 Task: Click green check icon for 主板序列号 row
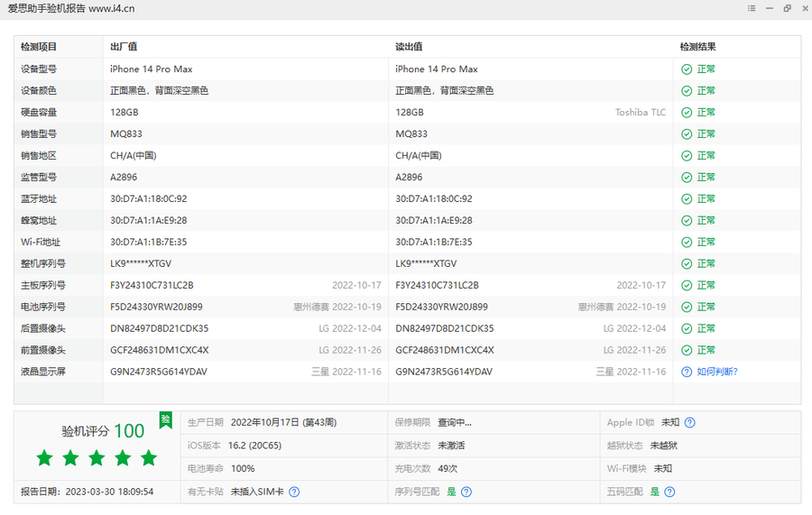tap(687, 286)
